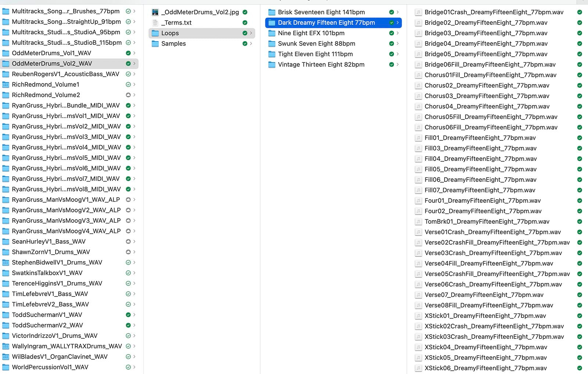The width and height of the screenshot is (588, 374).
Task: Click the WallyIngram_WALLYTRAXDrums_WAV folder icon
Action: tap(6, 346)
